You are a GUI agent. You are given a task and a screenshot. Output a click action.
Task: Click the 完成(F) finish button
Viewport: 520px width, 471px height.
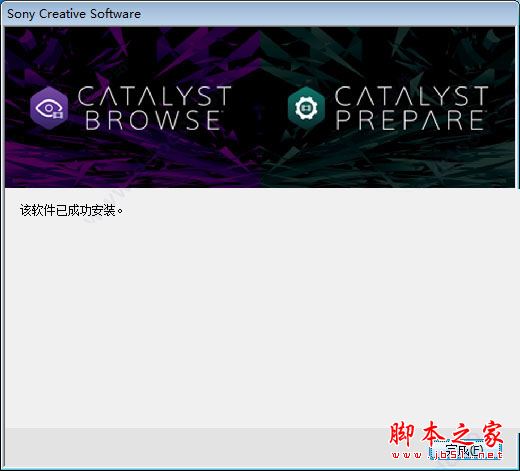pyautogui.click(x=466, y=450)
